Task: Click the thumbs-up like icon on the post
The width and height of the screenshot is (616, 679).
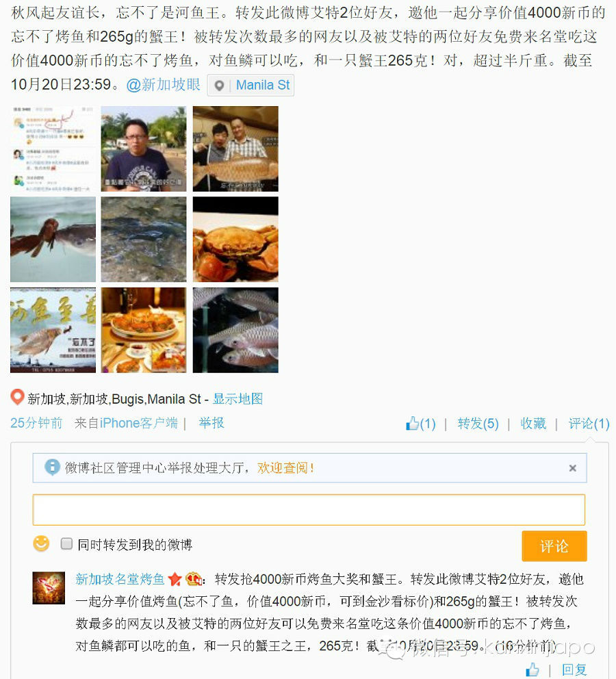Action: pos(413,423)
